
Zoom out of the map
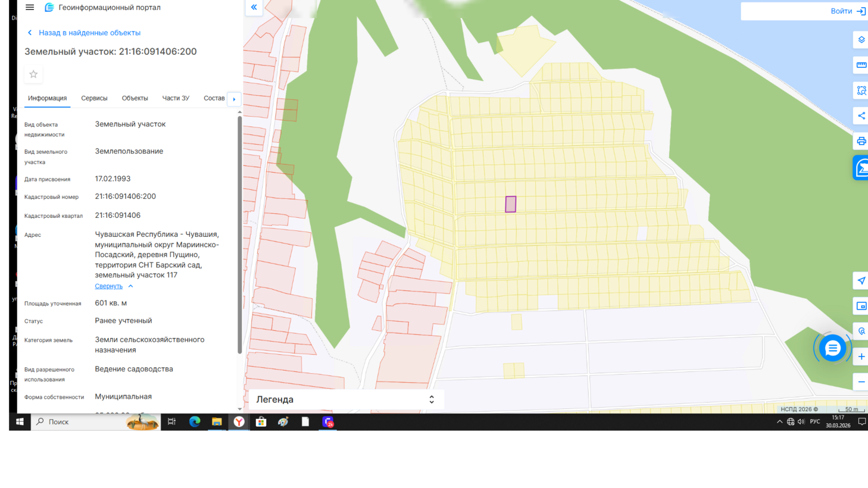[x=861, y=382]
